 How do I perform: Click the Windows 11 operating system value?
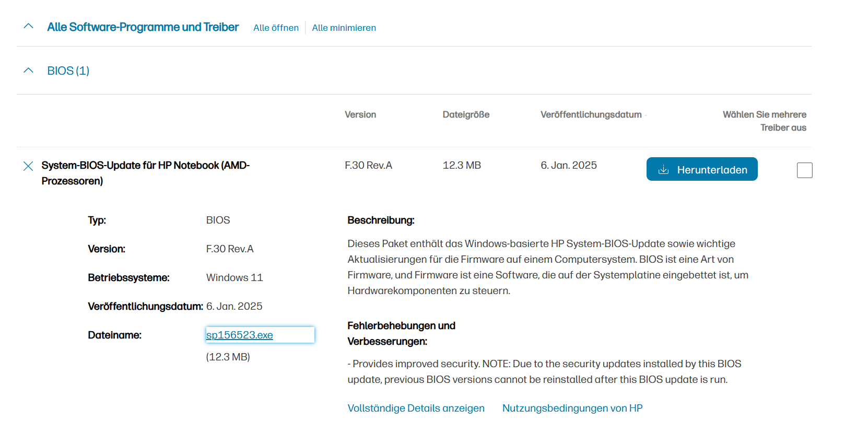click(234, 277)
